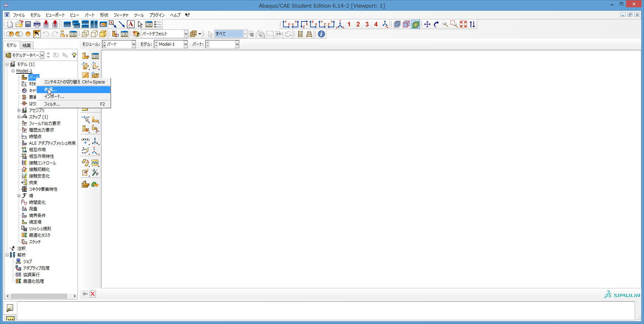The image size is (644, 324).
Task: Choose 作成... in the context menu
Action: tap(74, 90)
